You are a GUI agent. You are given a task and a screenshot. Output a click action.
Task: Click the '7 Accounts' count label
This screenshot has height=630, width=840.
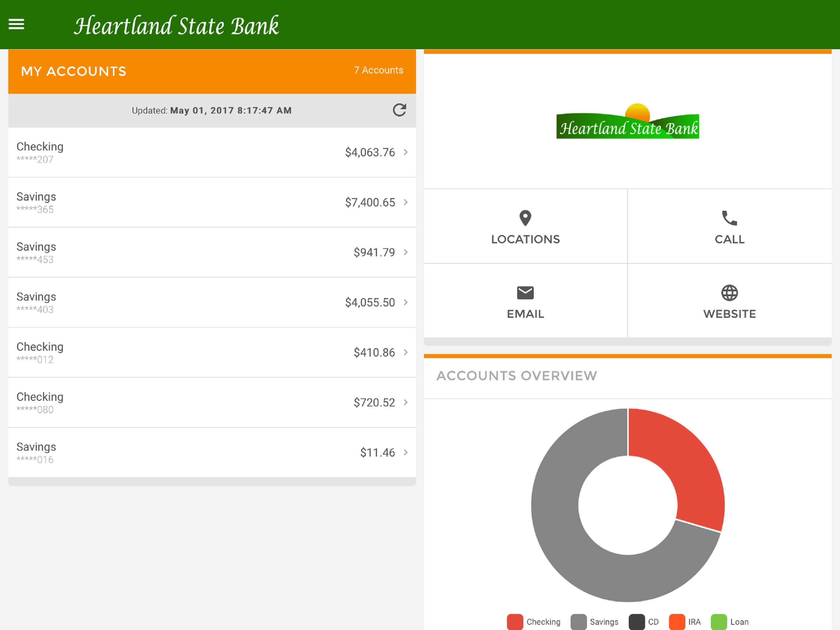tap(378, 70)
